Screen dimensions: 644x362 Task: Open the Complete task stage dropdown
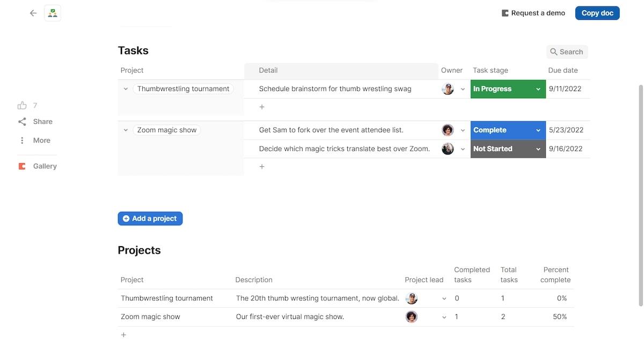tap(538, 130)
